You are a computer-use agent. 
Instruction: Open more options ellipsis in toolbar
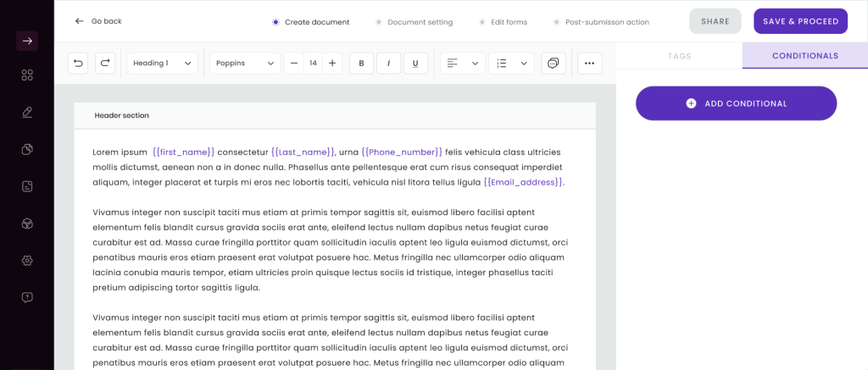pos(590,64)
